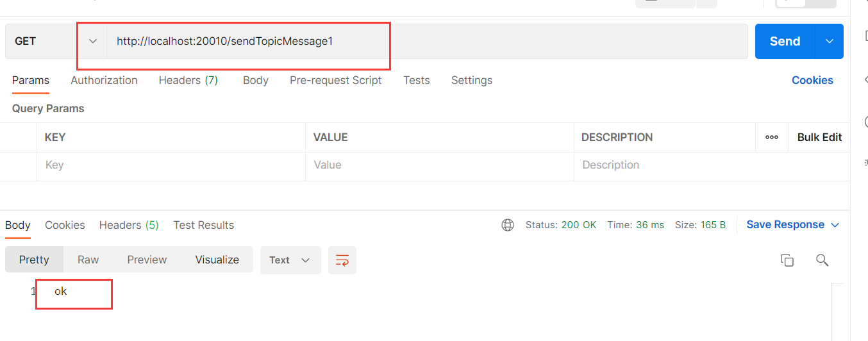868x341 pixels.
Task: Expand the Save Response dropdown arrow
Action: pyautogui.click(x=835, y=225)
